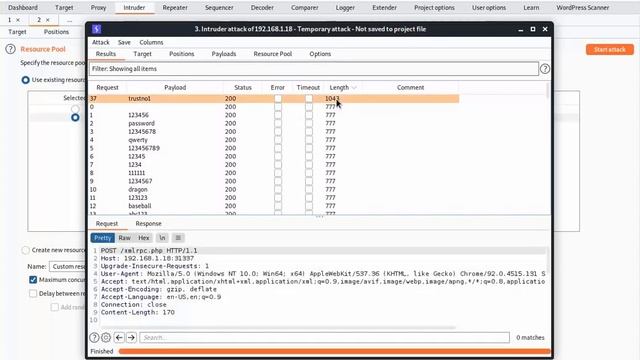
Task: Open Save menu in attack window
Action: 124,42
